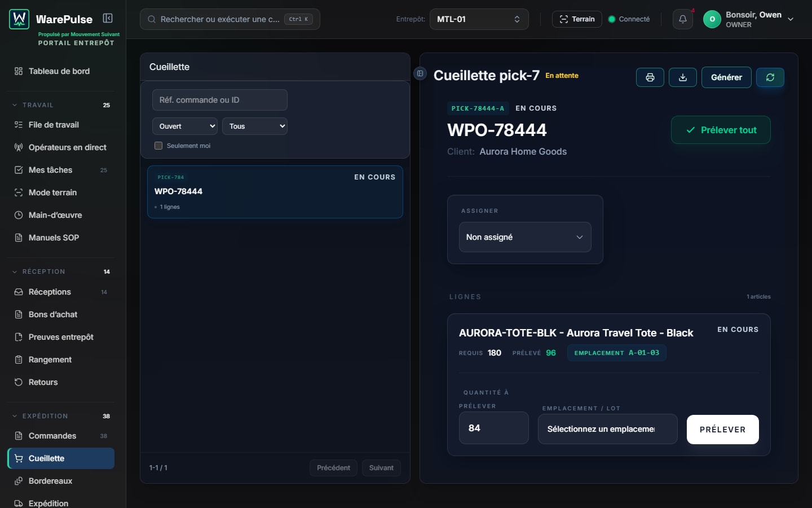The height and width of the screenshot is (508, 812).
Task: Check the Seulement moi checkbox
Action: click(x=158, y=146)
